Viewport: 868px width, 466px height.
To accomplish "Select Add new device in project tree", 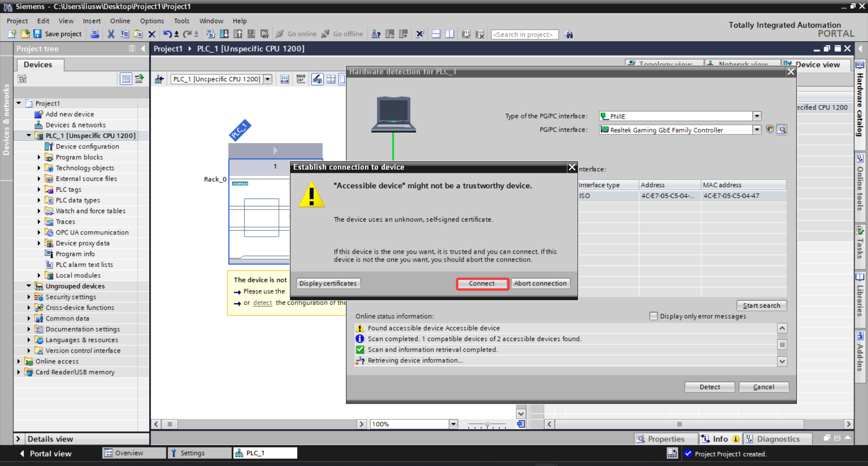I will pyautogui.click(x=70, y=114).
